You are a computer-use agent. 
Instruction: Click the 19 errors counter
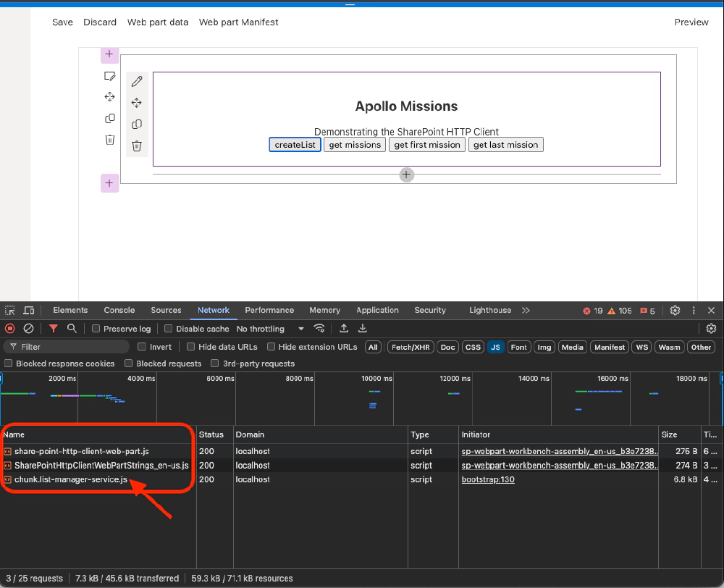[593, 311]
